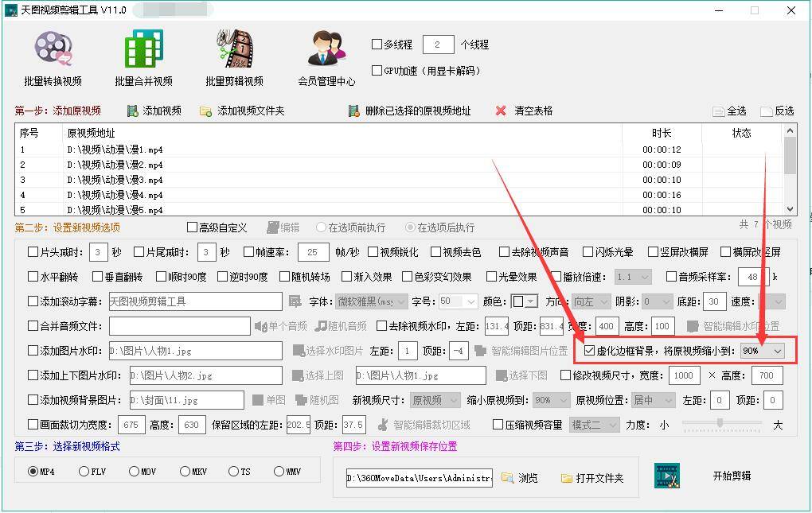812x513 pixels.
Task: Click the 选择上图 icon
Action: [298, 375]
